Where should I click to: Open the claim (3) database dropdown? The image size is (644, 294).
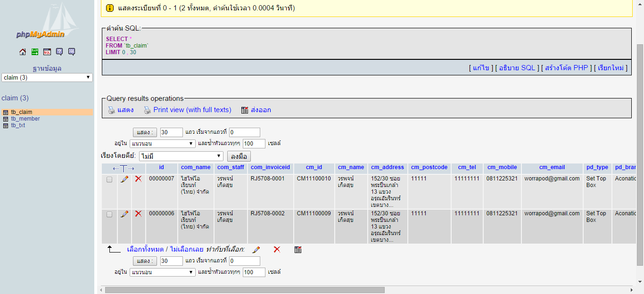(47, 77)
